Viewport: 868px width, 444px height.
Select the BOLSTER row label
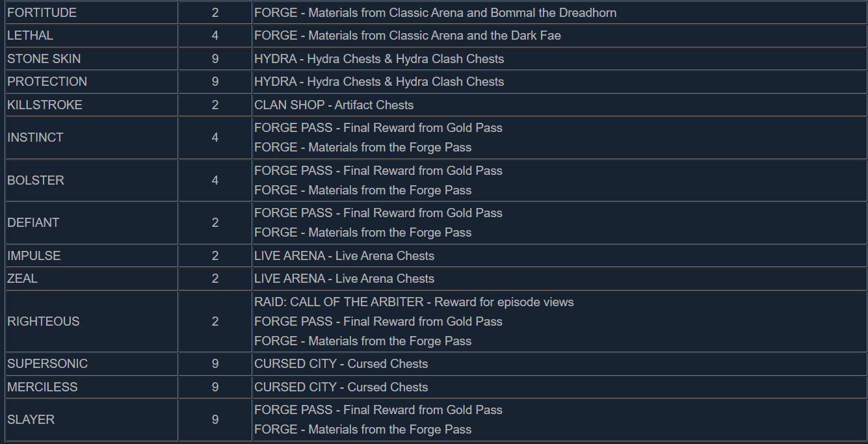pyautogui.click(x=36, y=180)
